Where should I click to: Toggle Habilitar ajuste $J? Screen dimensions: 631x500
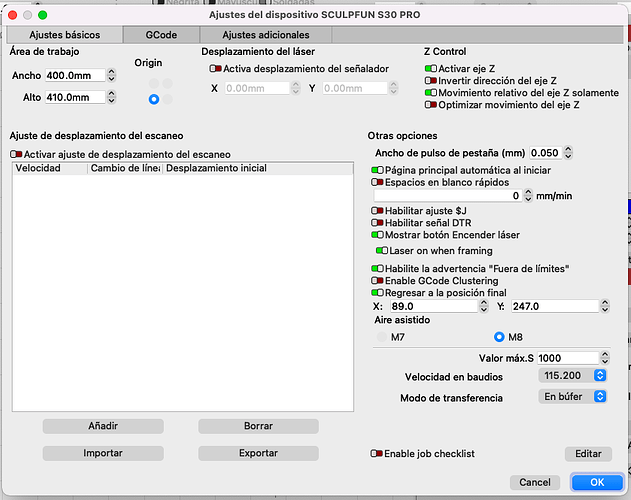tap(377, 211)
